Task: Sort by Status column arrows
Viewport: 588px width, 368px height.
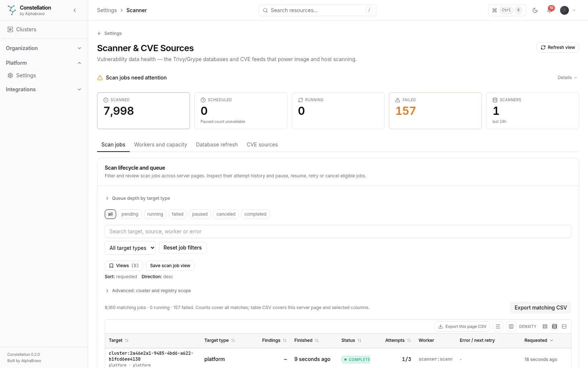Action: 359,340
